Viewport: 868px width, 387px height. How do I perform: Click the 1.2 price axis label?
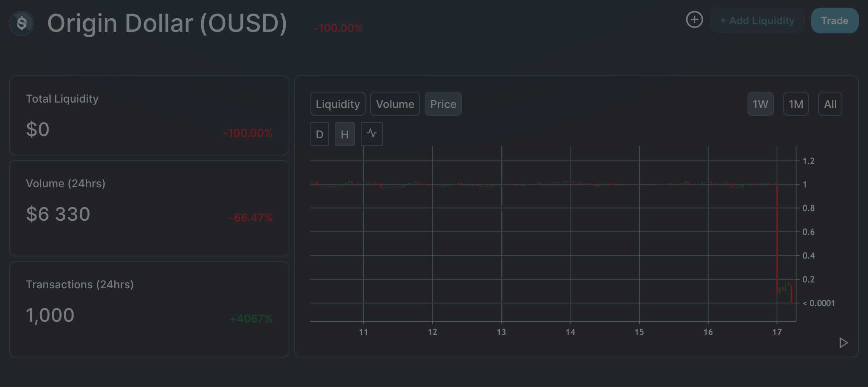point(808,161)
